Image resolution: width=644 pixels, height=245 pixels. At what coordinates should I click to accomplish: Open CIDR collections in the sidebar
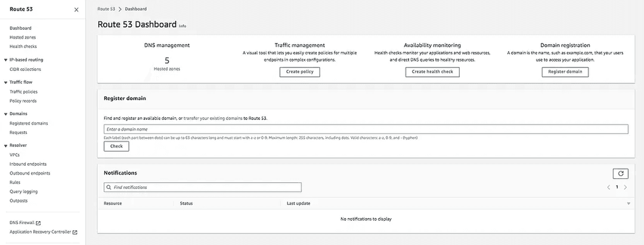25,69
